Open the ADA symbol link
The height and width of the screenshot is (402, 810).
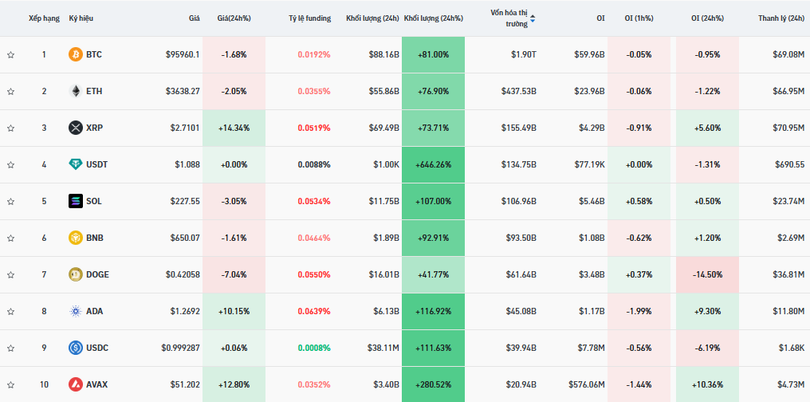click(95, 311)
